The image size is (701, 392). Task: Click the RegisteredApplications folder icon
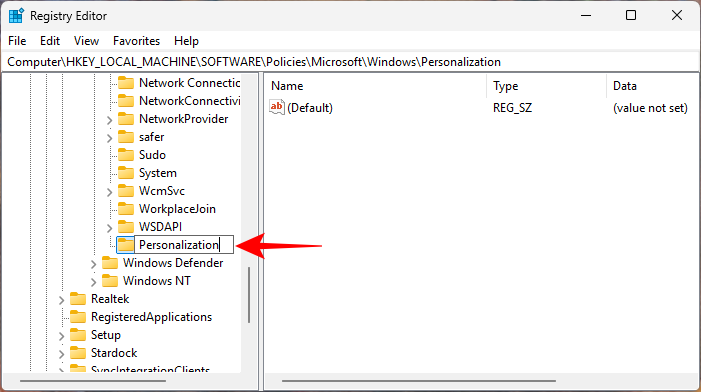78,316
